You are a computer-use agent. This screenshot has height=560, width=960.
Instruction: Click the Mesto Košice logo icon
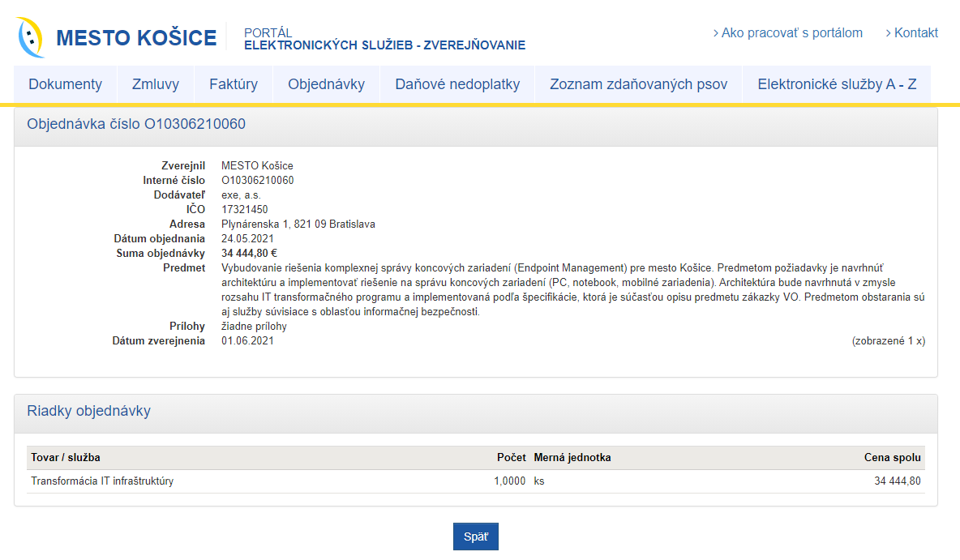[x=30, y=38]
